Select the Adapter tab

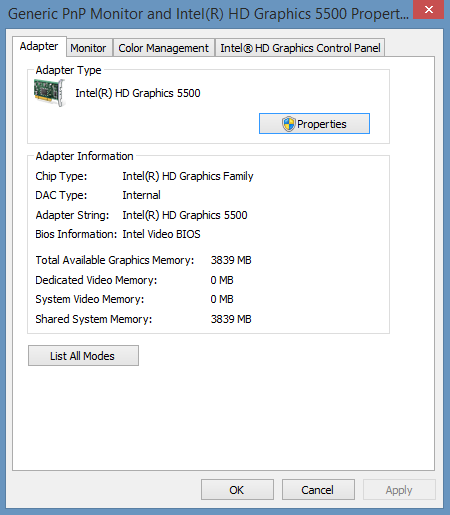click(x=39, y=46)
